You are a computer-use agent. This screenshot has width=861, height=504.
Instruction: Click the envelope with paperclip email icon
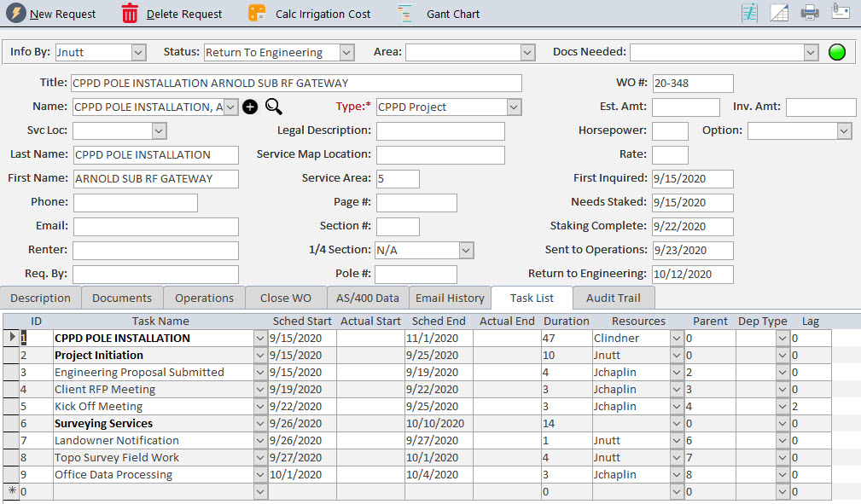coord(841,13)
